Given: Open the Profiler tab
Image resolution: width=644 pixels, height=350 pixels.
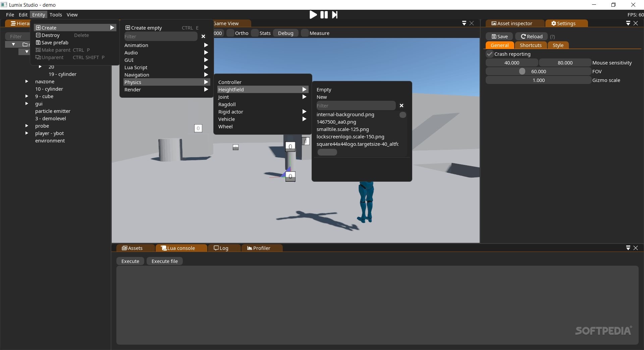Looking at the screenshot, I should (x=262, y=248).
